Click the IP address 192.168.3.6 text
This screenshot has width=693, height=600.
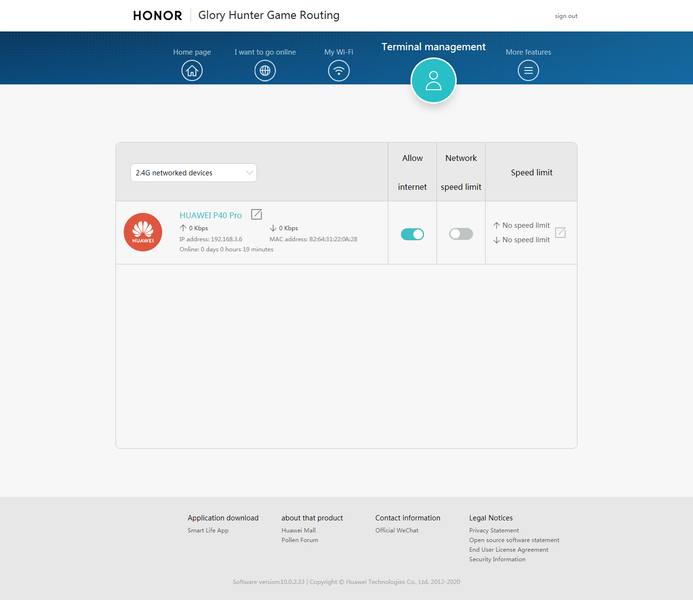pyautogui.click(x=210, y=239)
